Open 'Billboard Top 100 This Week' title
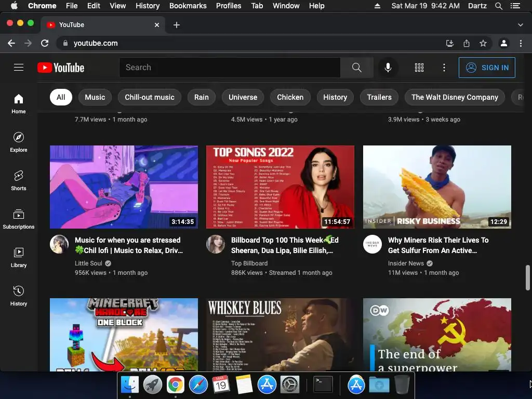The height and width of the screenshot is (399, 532). [x=285, y=245]
